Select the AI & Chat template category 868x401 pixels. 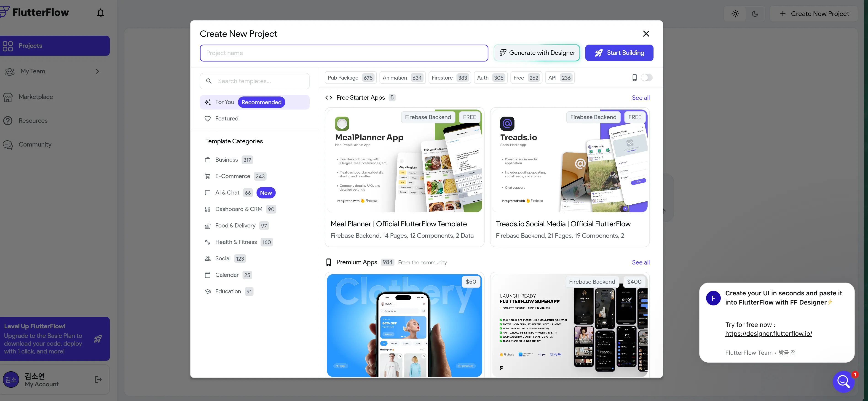click(x=240, y=193)
